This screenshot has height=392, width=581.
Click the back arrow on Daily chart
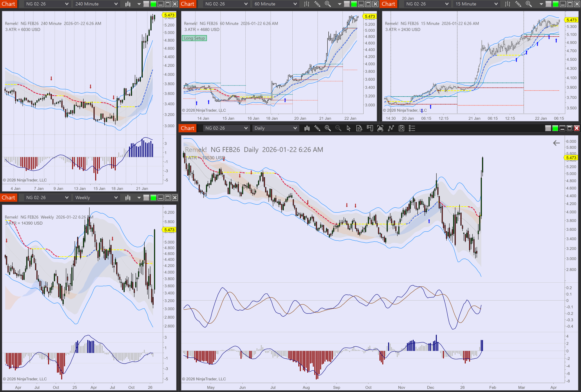click(556, 143)
